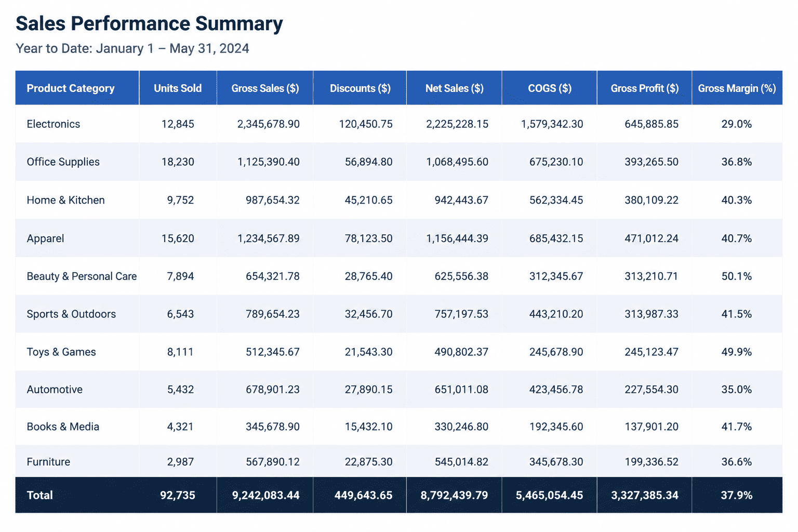Select the Books & Media row label
Image resolution: width=798 pixels, height=532 pixels.
(x=63, y=427)
